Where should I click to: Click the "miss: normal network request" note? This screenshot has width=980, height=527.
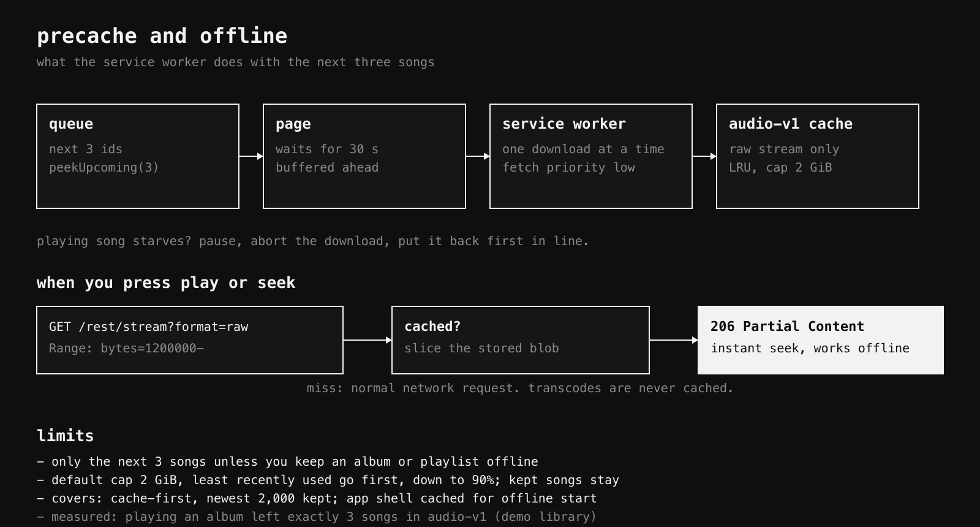(x=520, y=388)
